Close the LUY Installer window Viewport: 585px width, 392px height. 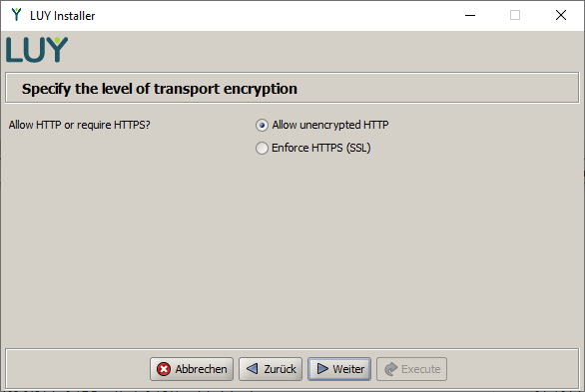click(x=561, y=15)
